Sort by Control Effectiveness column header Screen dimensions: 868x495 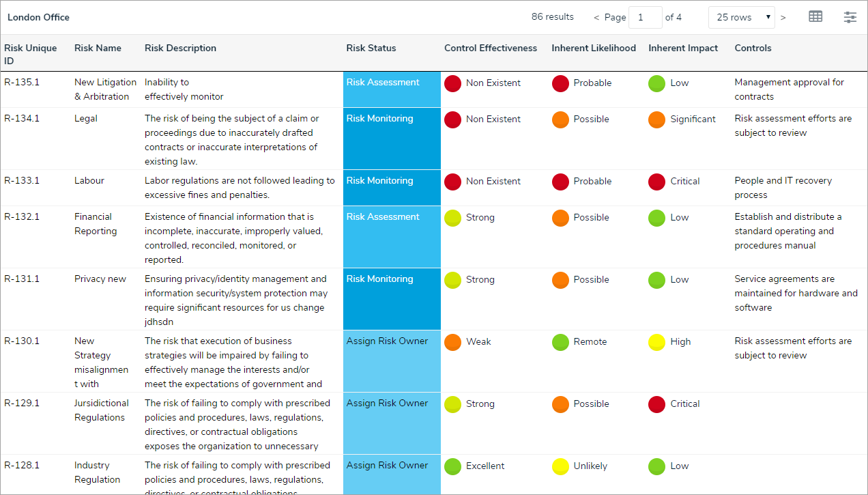491,48
